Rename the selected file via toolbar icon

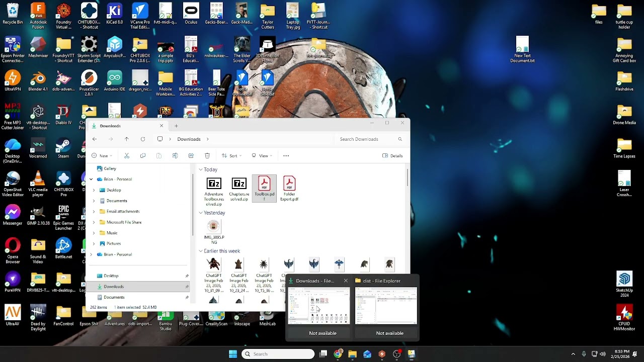click(x=175, y=156)
